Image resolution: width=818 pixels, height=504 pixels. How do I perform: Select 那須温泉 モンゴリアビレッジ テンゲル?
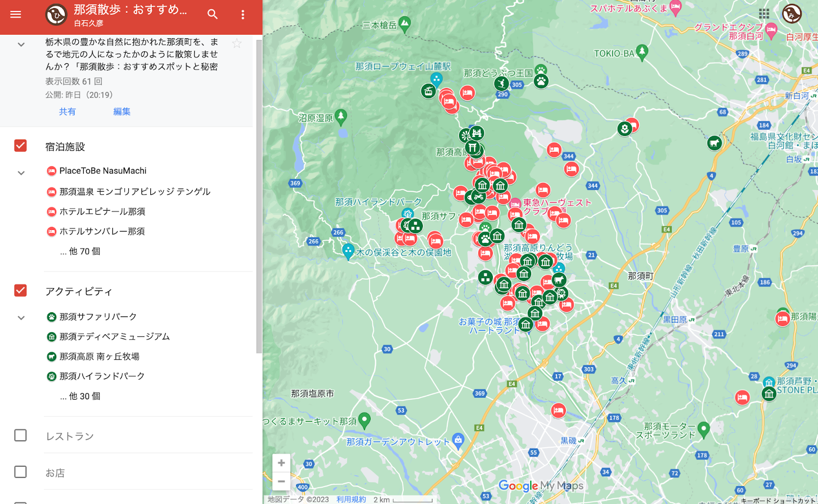click(135, 192)
